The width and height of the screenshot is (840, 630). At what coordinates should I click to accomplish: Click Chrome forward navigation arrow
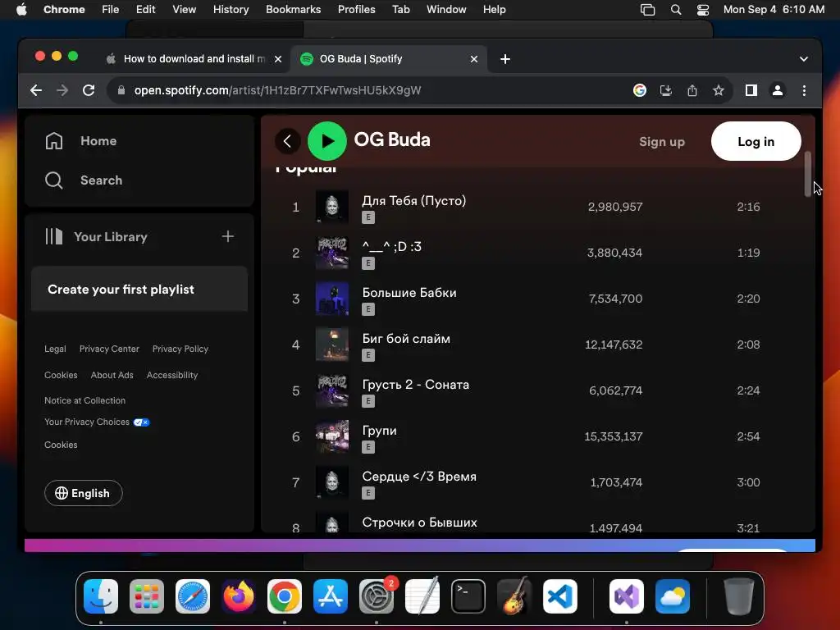62,90
